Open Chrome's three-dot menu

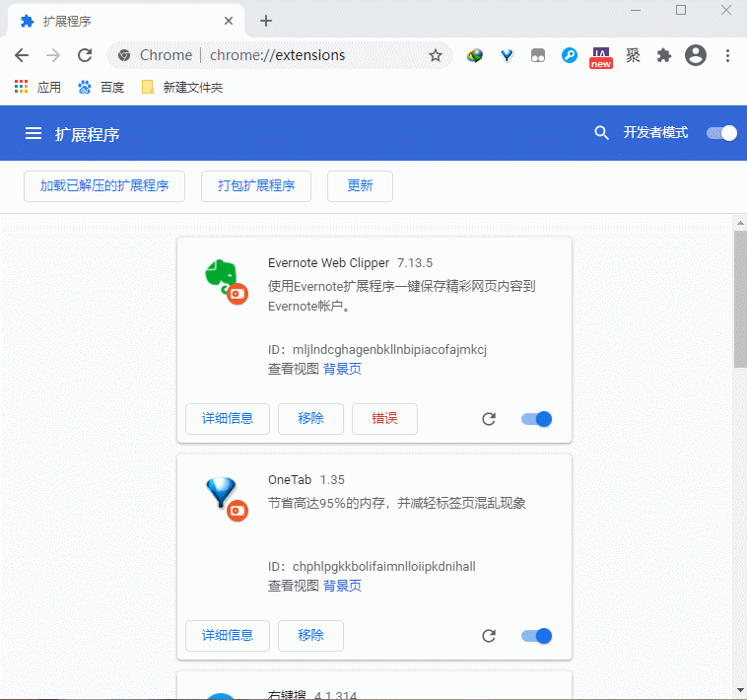pyautogui.click(x=727, y=56)
